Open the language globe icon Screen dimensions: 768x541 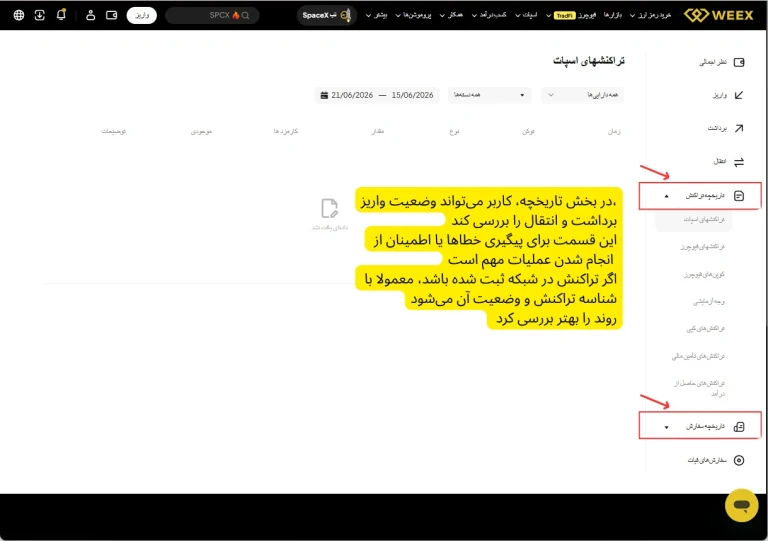19,15
